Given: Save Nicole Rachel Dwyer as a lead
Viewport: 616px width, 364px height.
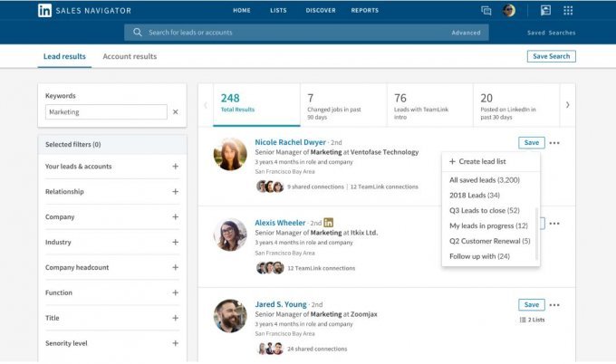Looking at the screenshot, I should coord(532,142).
